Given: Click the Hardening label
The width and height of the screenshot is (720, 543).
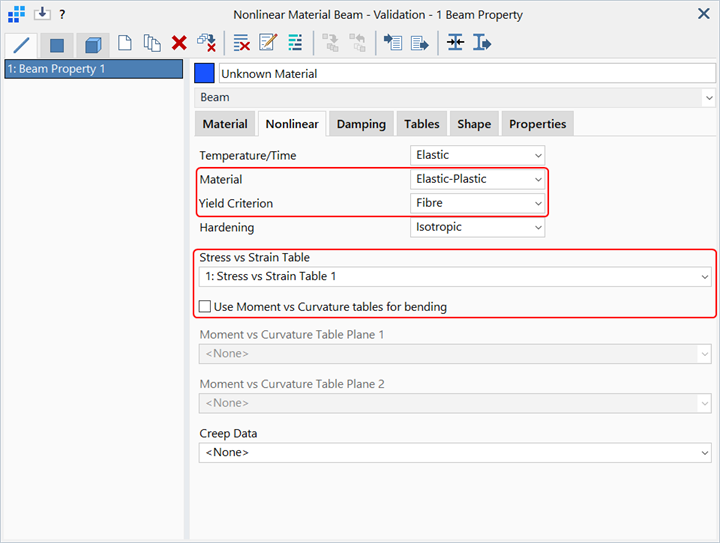Looking at the screenshot, I should pyautogui.click(x=227, y=228).
